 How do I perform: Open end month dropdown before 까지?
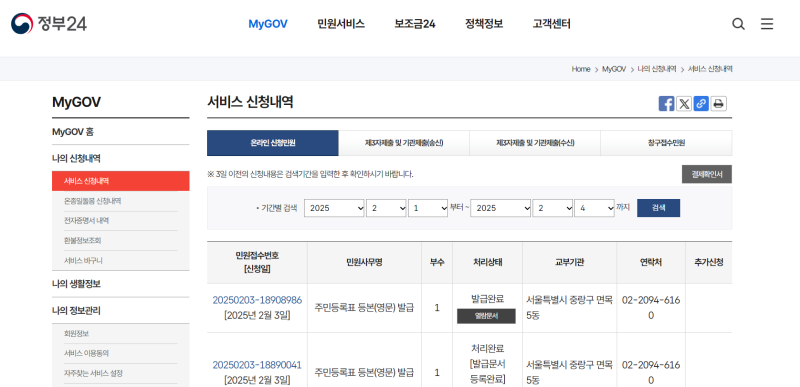[x=553, y=208]
